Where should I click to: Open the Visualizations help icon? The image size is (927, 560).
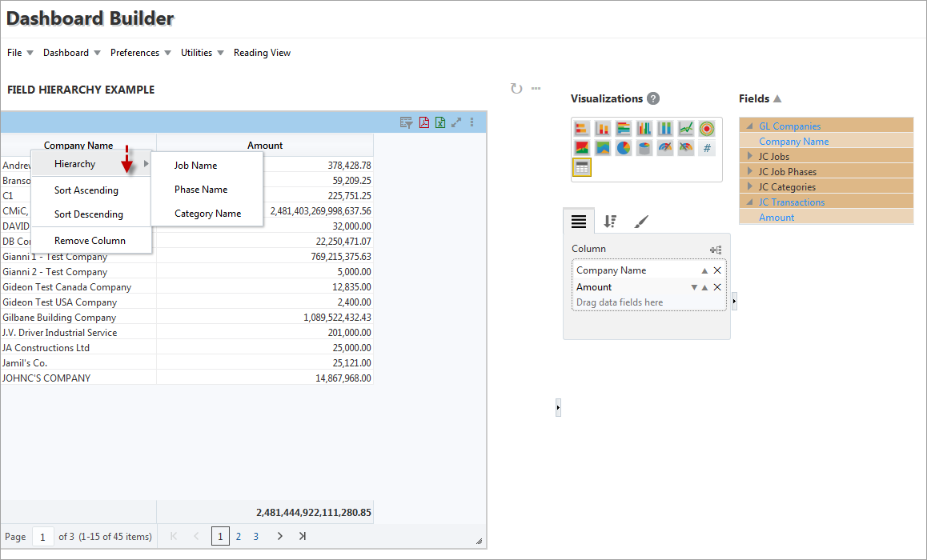pyautogui.click(x=653, y=99)
